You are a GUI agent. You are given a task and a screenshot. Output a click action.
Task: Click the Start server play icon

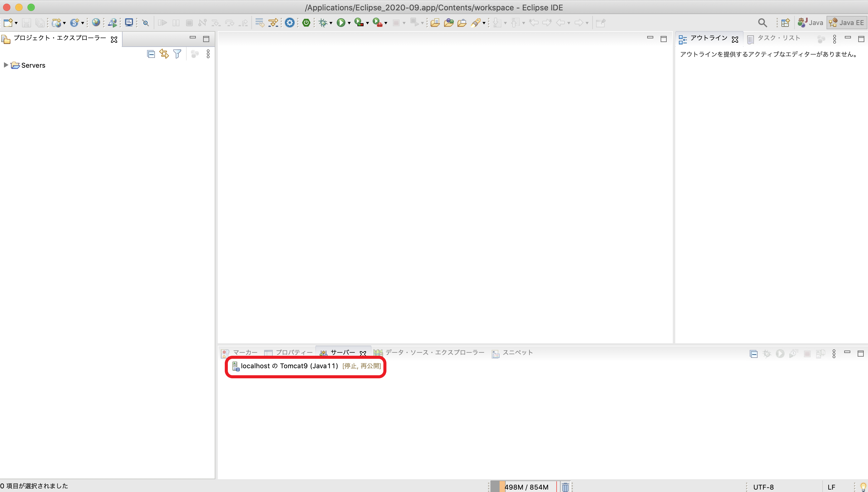(x=780, y=354)
